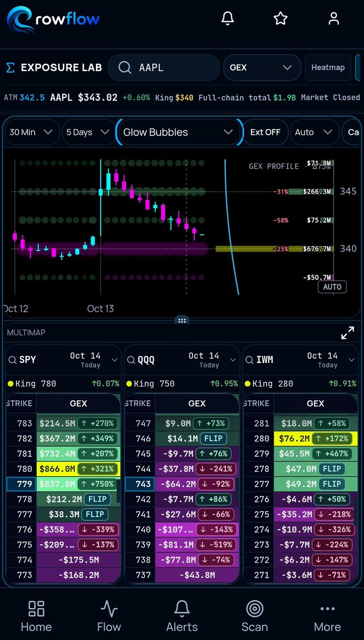Tap the SPY search icon
Viewport: 364px width, 640px height.
click(x=13, y=360)
